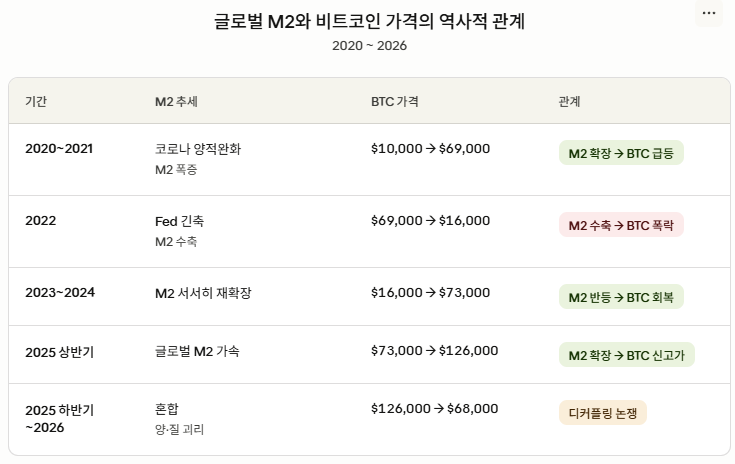Select the 'M2 반등 → BTC 회복' badge
The image size is (735, 464).
click(x=621, y=297)
